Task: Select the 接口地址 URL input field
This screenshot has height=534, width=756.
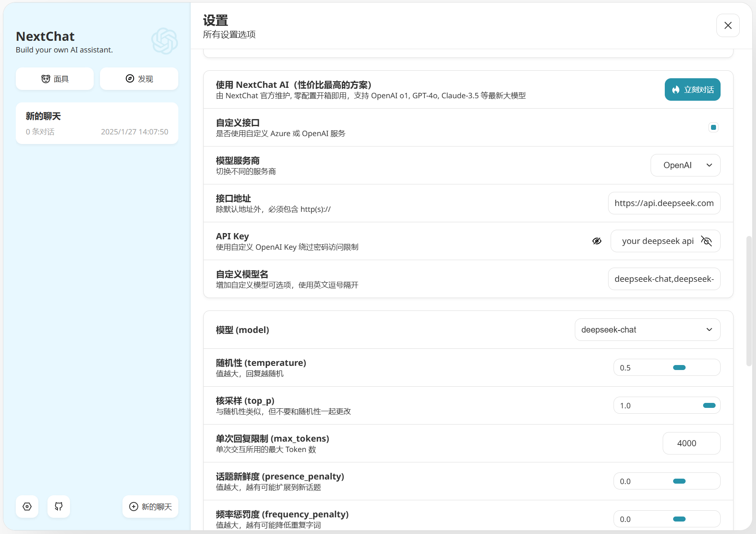Action: pos(664,203)
